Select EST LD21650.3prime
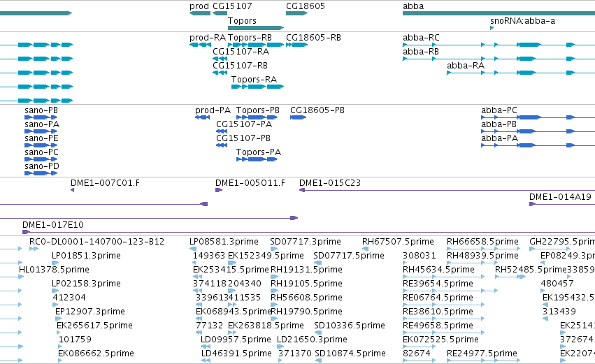595x364 pixels. 280,347
